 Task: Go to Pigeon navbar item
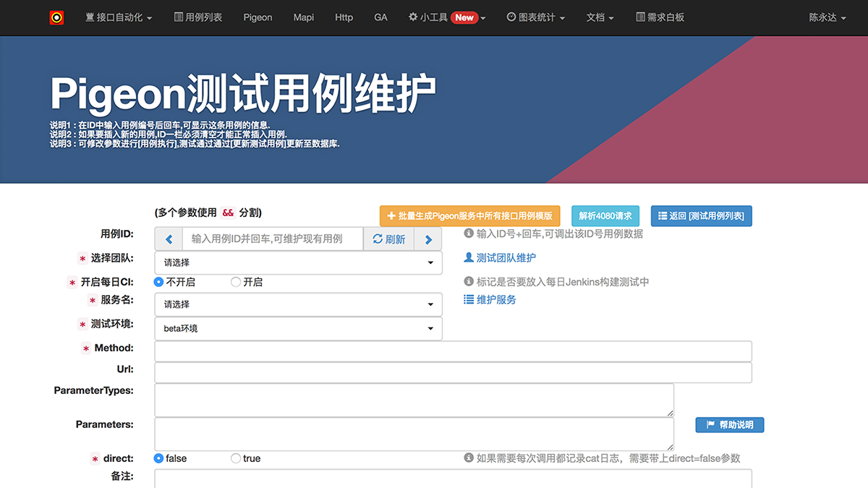pyautogui.click(x=258, y=17)
